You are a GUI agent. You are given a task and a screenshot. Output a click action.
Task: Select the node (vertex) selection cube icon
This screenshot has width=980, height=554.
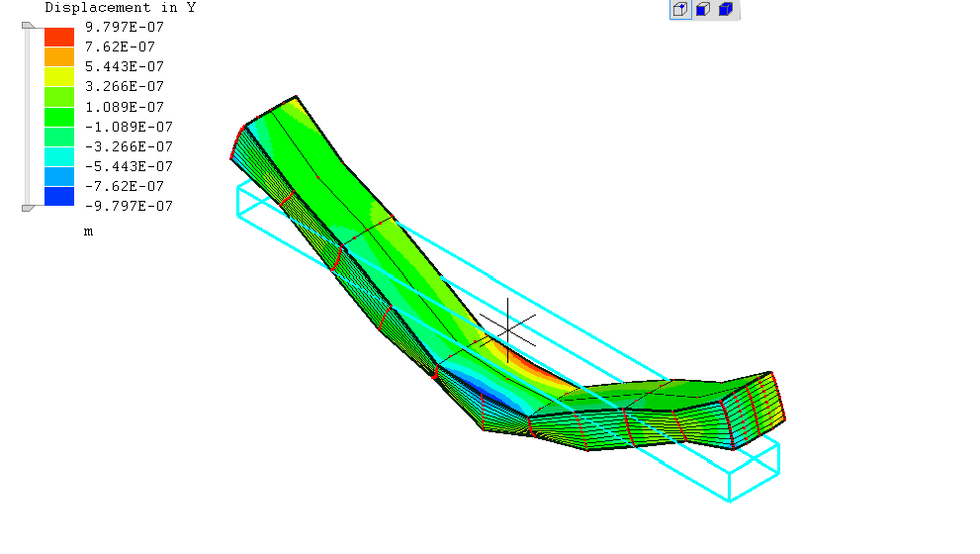click(x=680, y=9)
